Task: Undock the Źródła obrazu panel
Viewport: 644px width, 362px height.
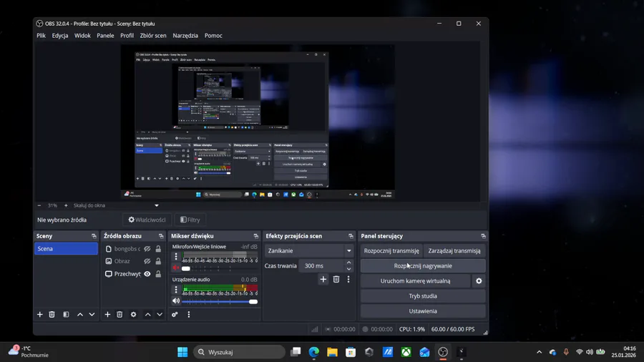Action: [161, 236]
